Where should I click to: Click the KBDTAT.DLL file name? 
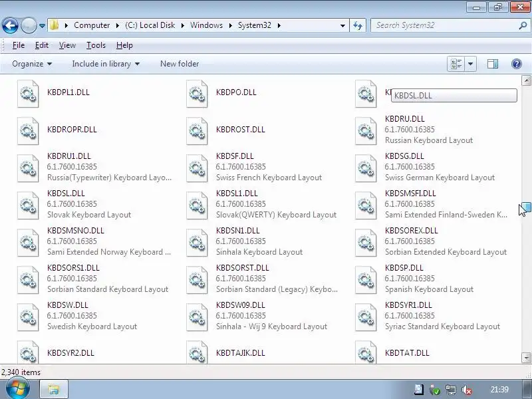pyautogui.click(x=407, y=353)
